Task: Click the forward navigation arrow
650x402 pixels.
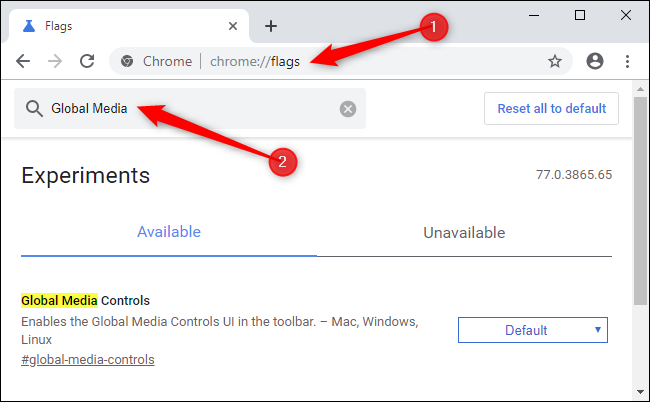Action: click(55, 61)
